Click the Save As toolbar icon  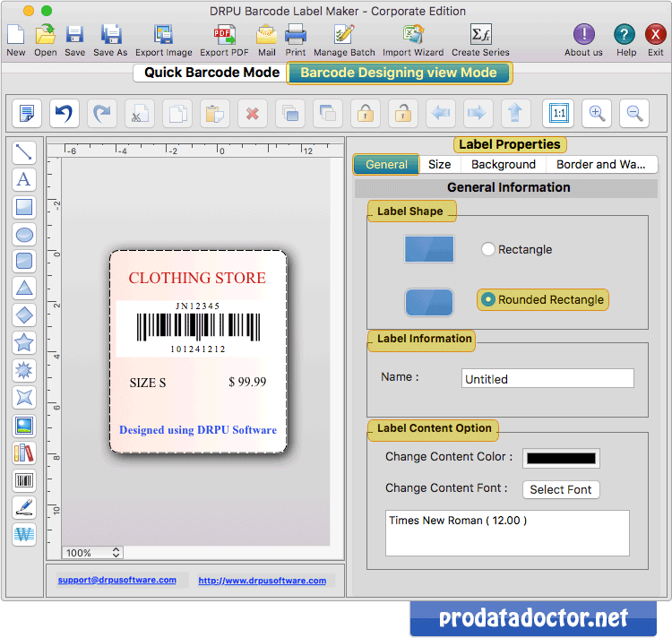(110, 40)
